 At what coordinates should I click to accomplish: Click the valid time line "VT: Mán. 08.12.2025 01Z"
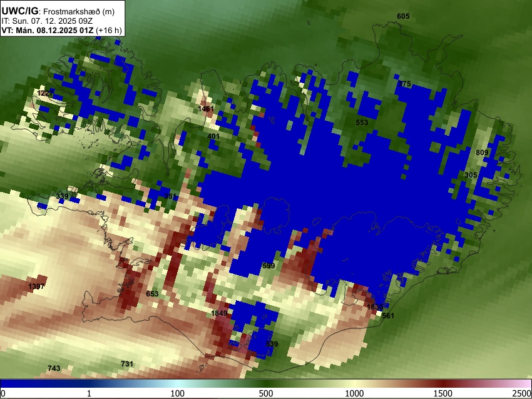(48, 30)
